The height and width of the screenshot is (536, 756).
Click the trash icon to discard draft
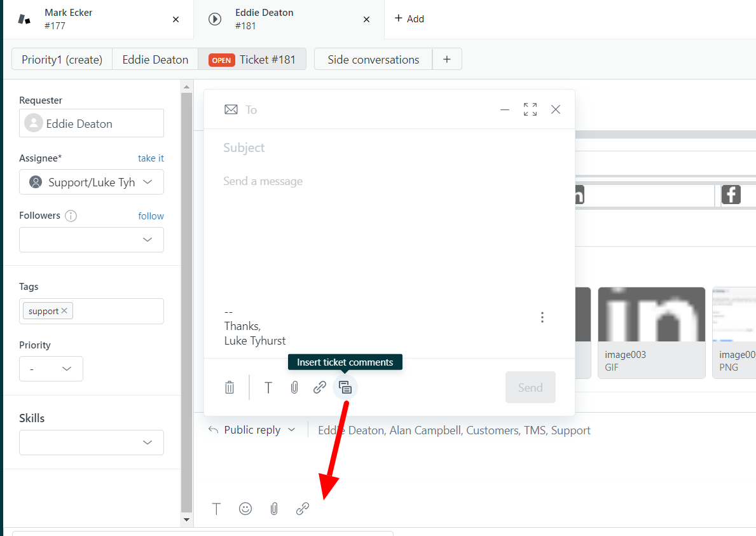pyautogui.click(x=230, y=387)
